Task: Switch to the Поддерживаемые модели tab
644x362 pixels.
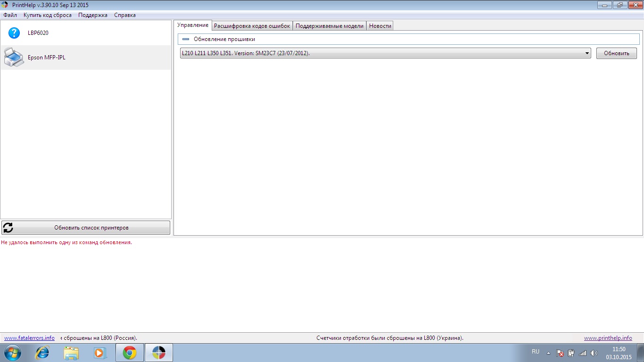Action: coord(330,26)
